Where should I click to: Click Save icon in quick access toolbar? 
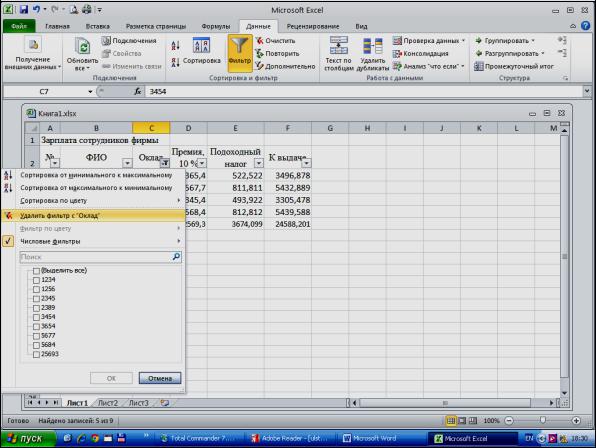24,9
